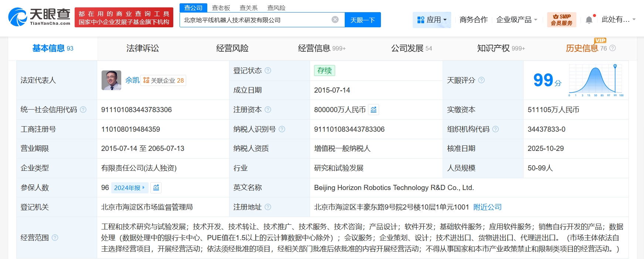Viewport: 644px width, 259px height.
Task: Click the 附近公司 nearby companies link
Action: [488, 207]
